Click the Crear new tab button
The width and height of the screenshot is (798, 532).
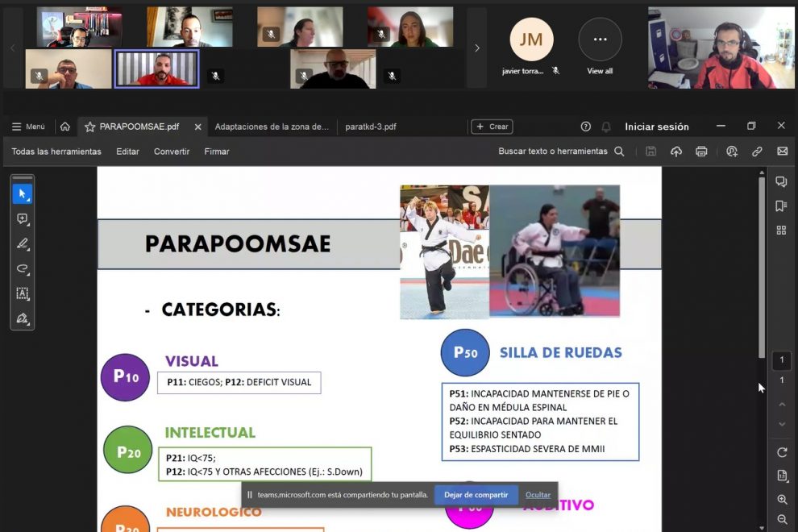tap(492, 127)
